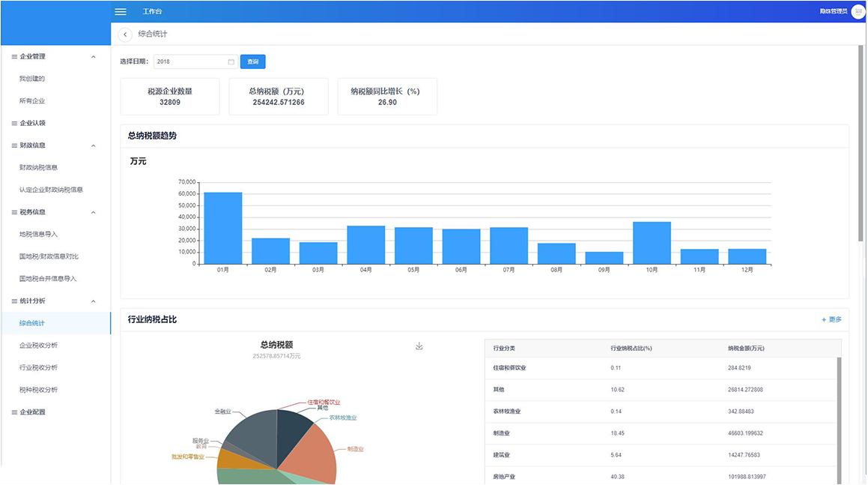Click the back arrow beside 综合统计

(125, 34)
